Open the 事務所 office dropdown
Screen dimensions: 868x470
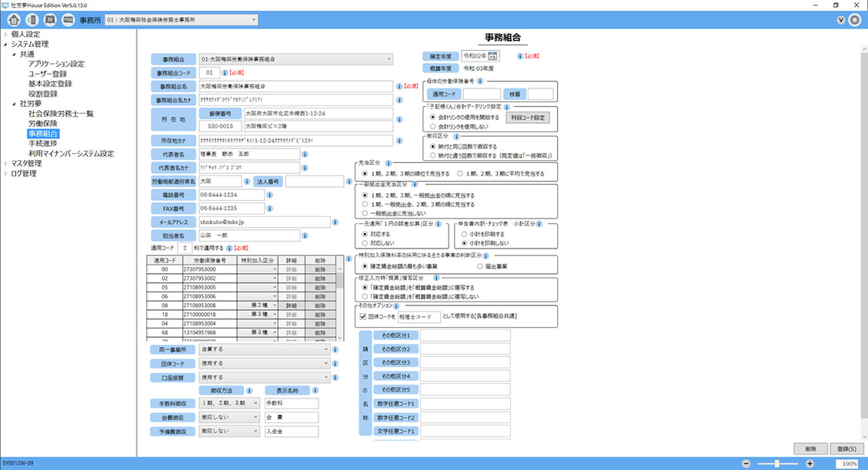coord(181,20)
